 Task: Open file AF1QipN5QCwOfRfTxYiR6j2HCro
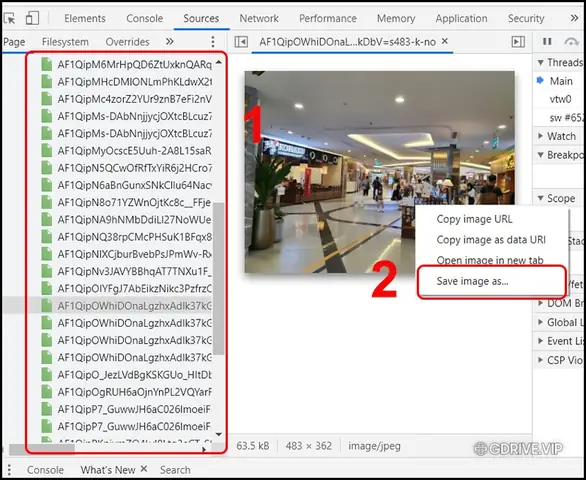point(135,168)
